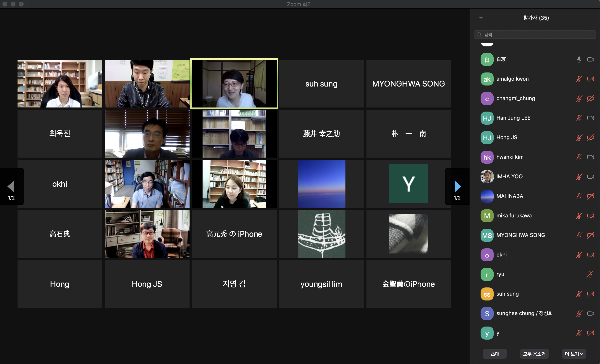Click the 참가자 (35) panel title

(x=536, y=18)
